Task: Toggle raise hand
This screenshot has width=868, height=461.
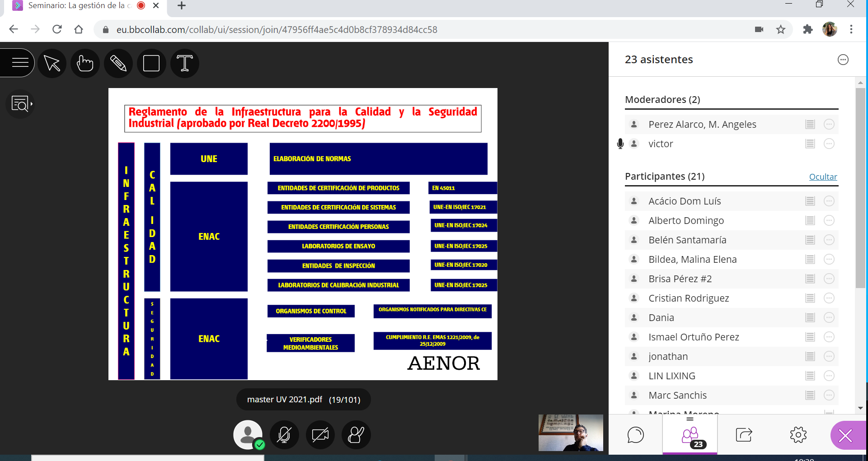Action: 356,435
